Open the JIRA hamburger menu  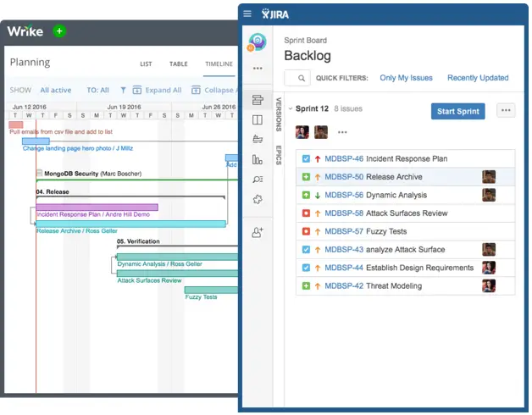247,14
